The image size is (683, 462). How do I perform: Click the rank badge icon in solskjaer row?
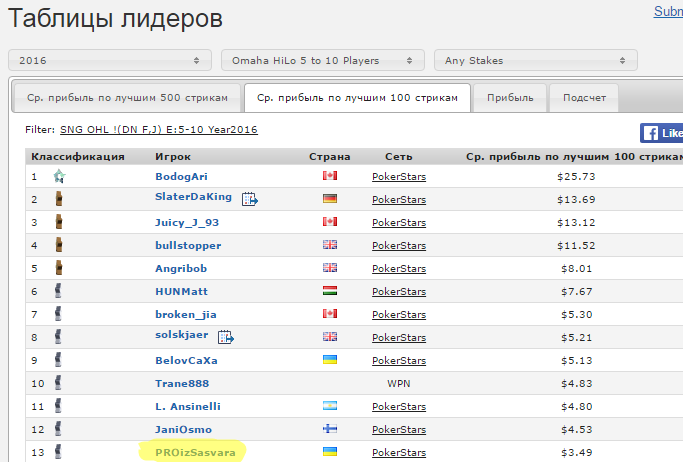click(58, 337)
